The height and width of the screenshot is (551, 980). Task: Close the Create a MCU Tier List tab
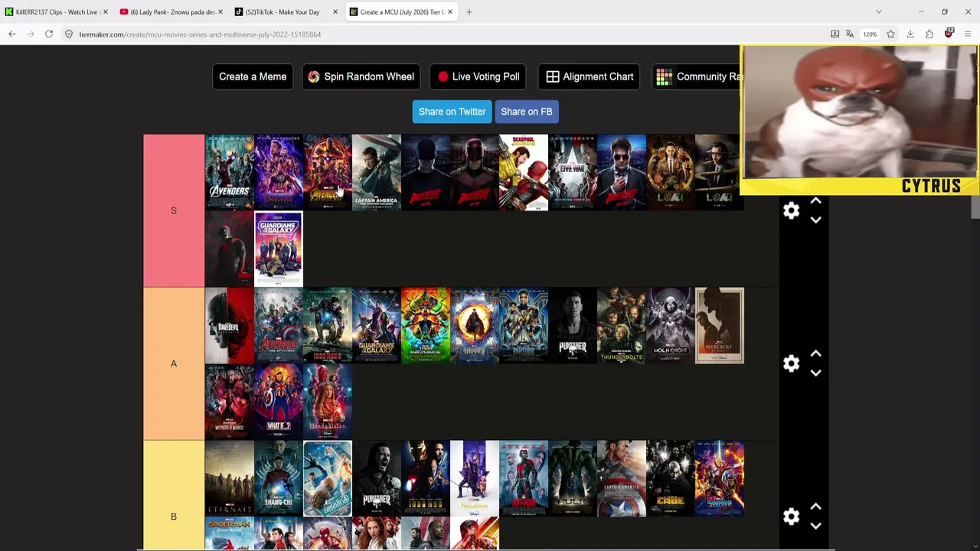450,11
